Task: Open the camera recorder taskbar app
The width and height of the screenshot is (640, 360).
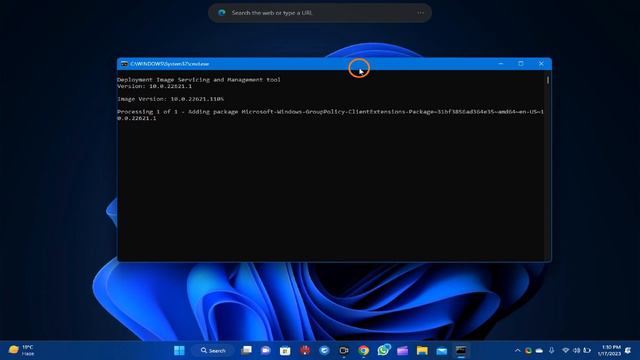Action: [344, 350]
